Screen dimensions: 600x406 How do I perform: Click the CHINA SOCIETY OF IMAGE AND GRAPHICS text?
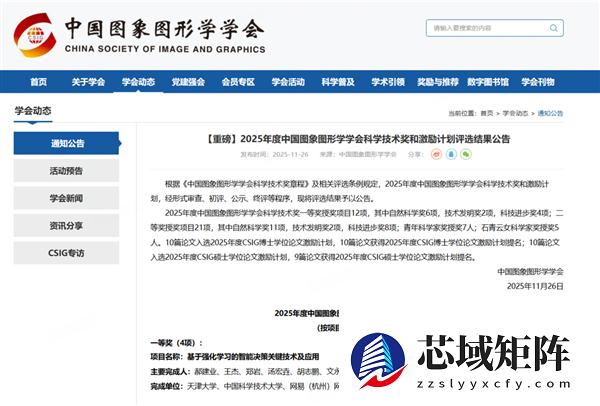[165, 49]
